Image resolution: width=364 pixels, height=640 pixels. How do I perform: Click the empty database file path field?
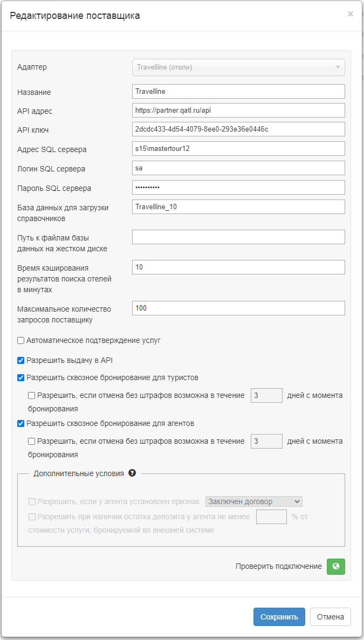tap(238, 237)
